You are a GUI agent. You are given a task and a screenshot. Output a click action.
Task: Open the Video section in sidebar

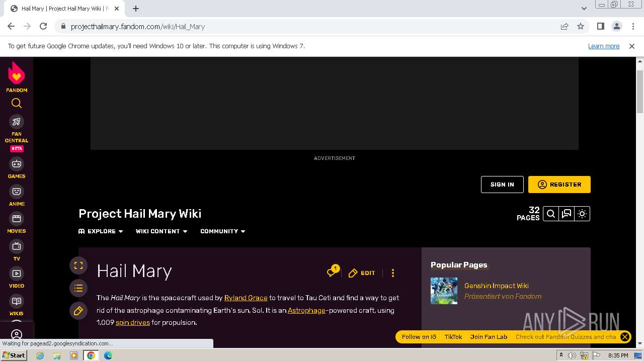(x=17, y=278)
